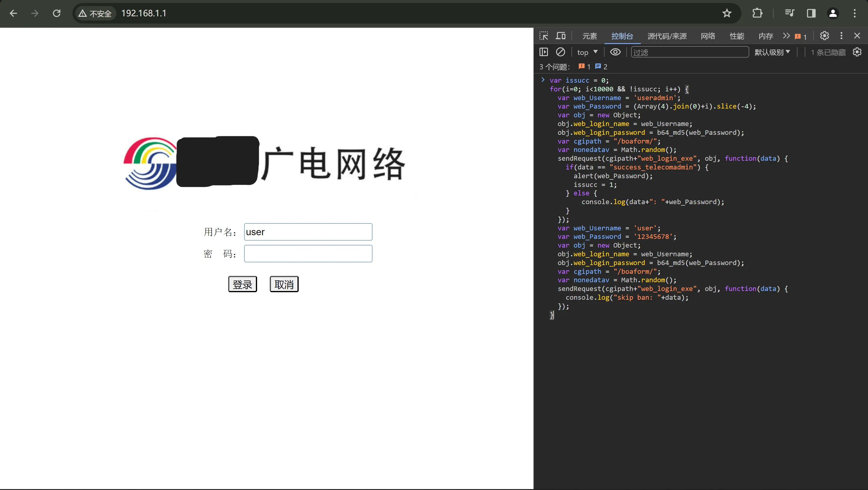Open DevTools three-dot customize menu

[x=841, y=36]
